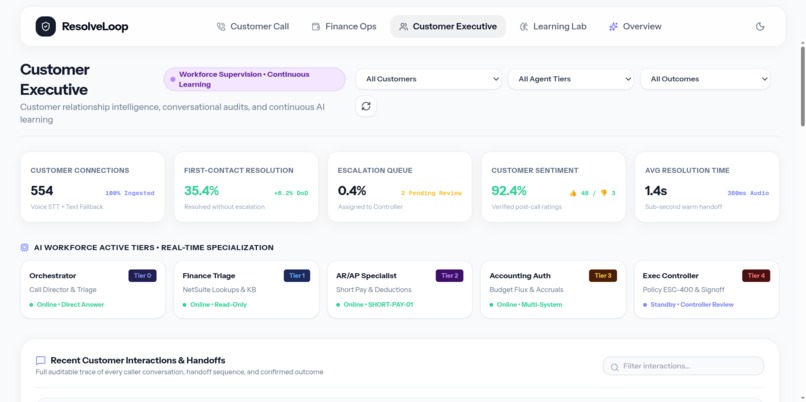The width and height of the screenshot is (806, 402).
Task: Click the AI Workforce chip icon
Action: click(x=24, y=247)
